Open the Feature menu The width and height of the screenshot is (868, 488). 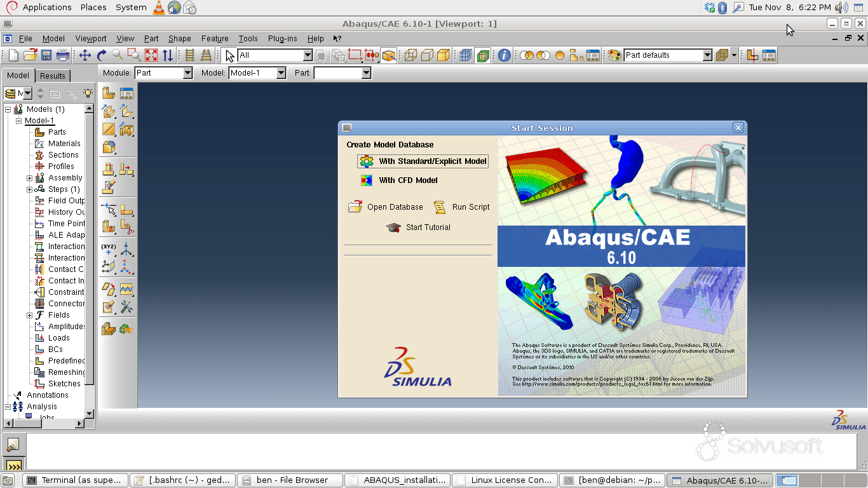pyautogui.click(x=215, y=39)
